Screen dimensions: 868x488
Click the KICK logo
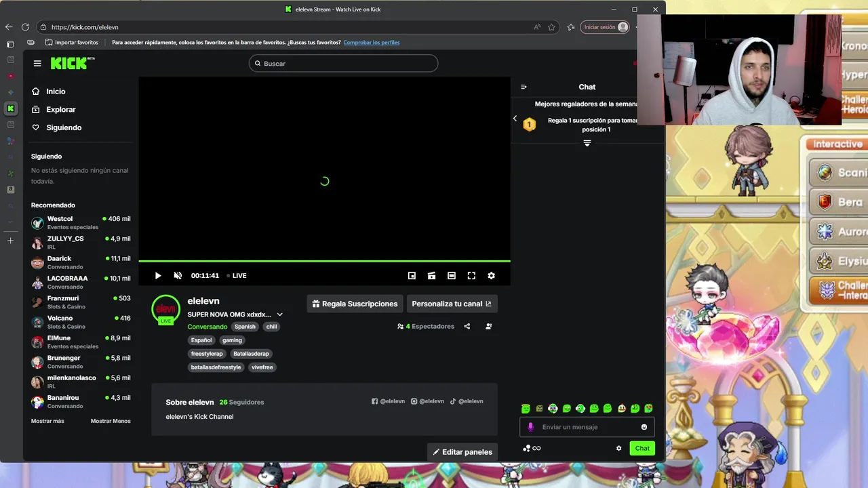tap(73, 63)
